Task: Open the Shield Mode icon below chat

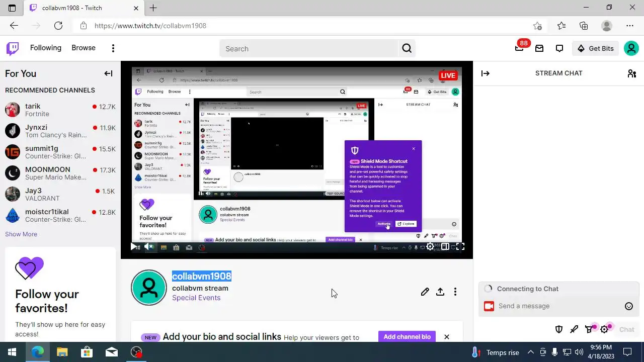Action: 559,329
